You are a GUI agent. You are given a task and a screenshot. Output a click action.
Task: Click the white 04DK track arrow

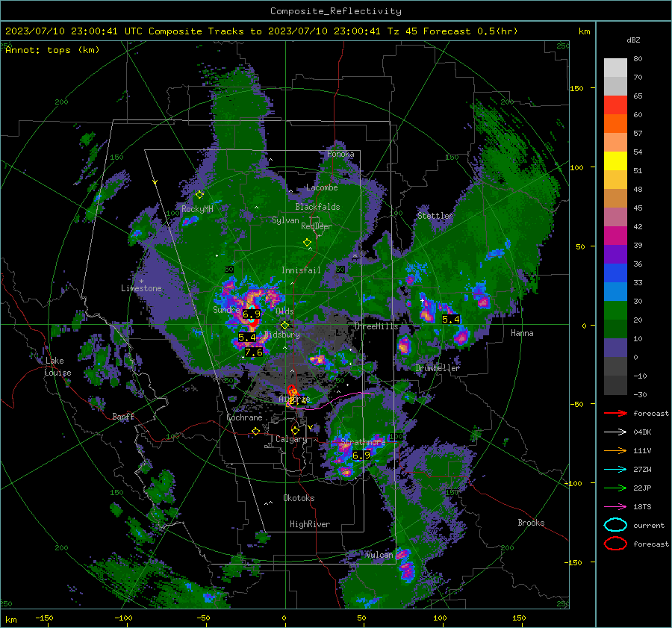(615, 432)
